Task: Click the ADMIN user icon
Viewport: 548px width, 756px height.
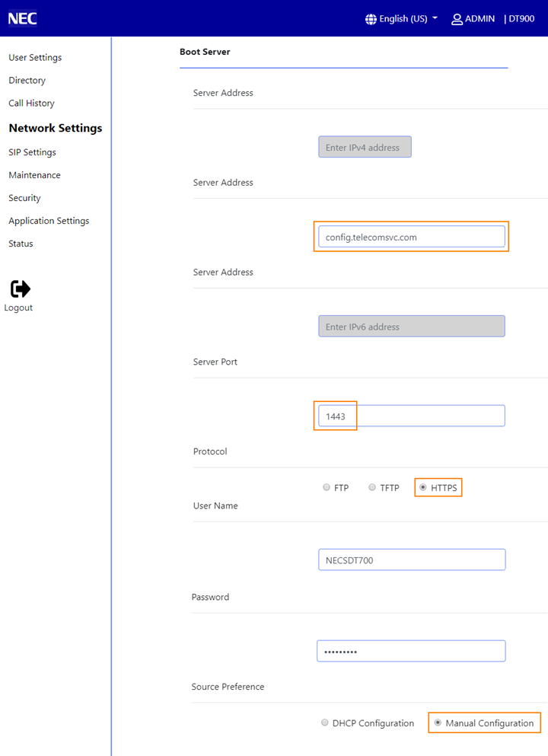Action: click(457, 19)
